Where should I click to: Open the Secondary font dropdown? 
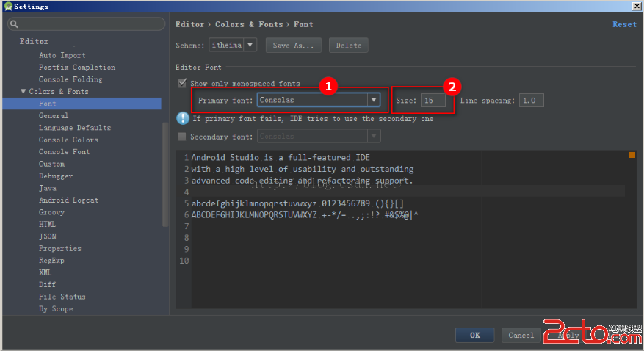point(319,137)
